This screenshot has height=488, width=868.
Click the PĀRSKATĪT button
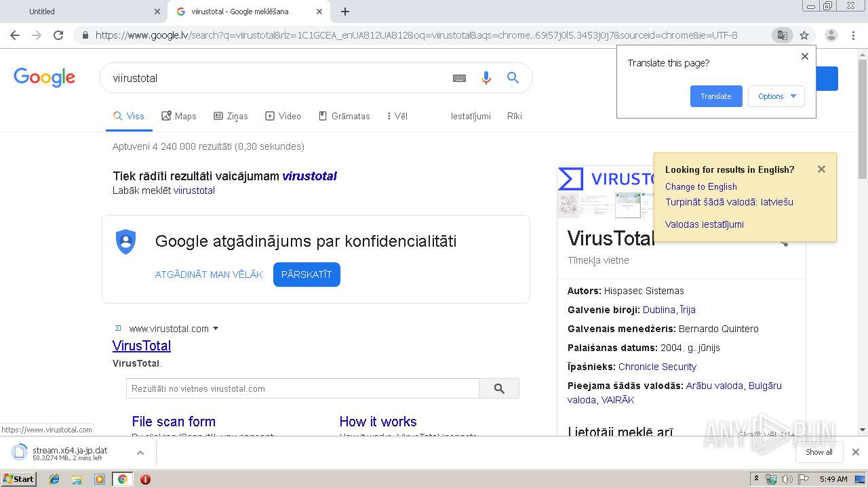click(x=307, y=274)
